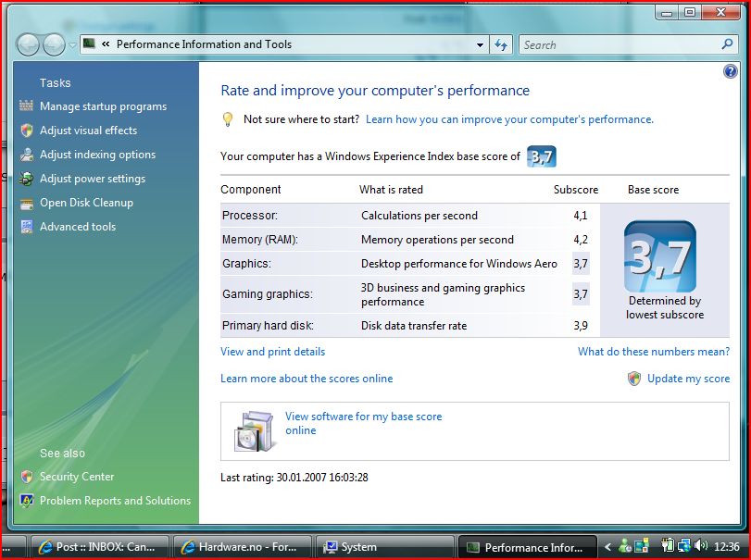
Task: Click View software for my base score online
Action: 364,423
